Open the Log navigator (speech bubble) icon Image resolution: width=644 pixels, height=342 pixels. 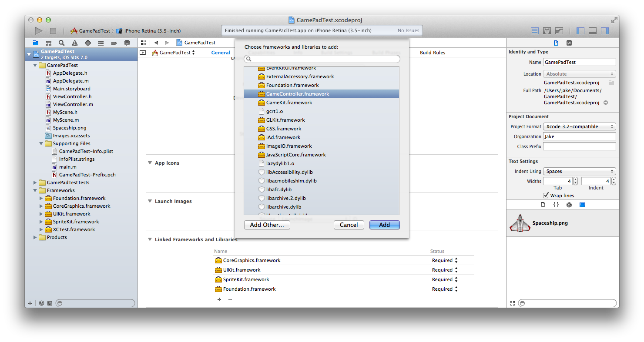click(x=127, y=43)
